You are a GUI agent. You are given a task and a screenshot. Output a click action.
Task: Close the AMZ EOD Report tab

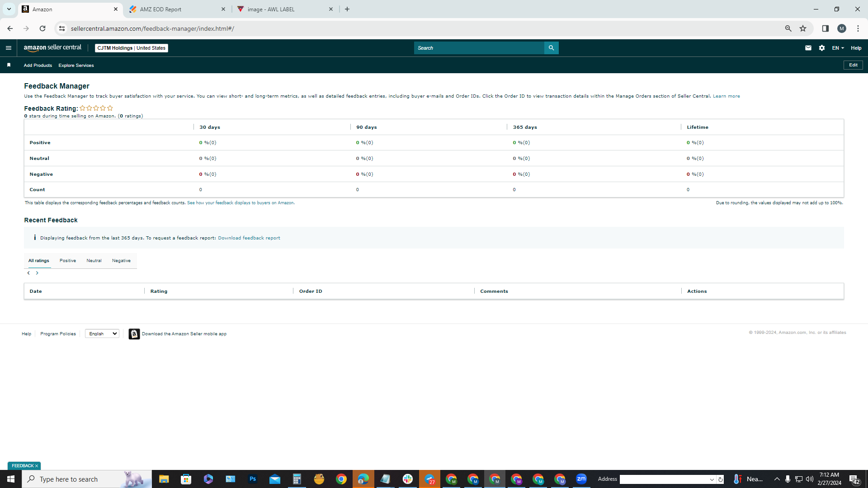(223, 9)
